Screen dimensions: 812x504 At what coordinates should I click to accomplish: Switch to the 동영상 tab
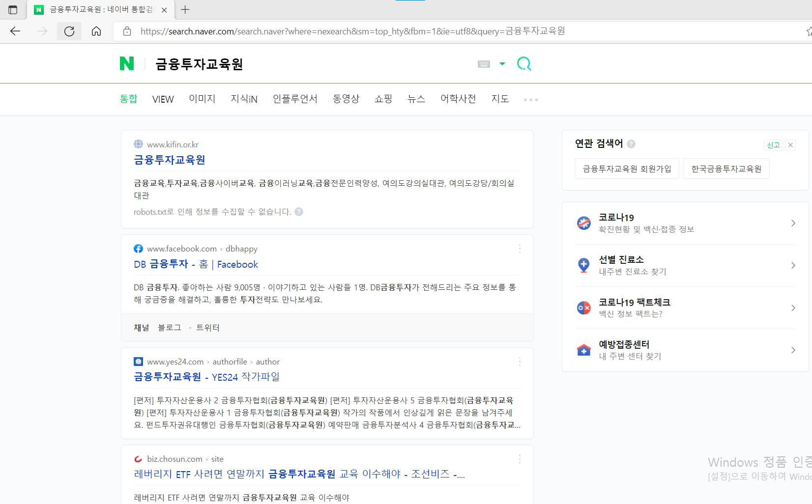click(346, 99)
